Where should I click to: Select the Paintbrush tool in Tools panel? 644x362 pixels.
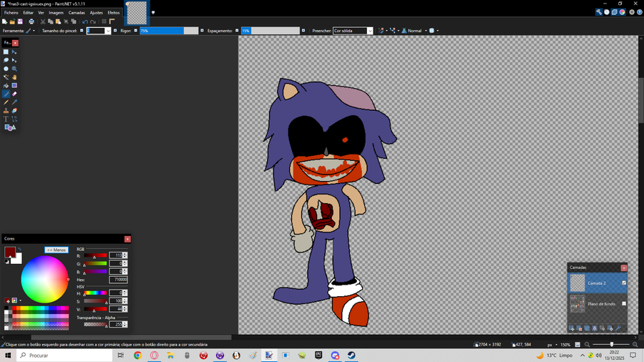pos(6,94)
